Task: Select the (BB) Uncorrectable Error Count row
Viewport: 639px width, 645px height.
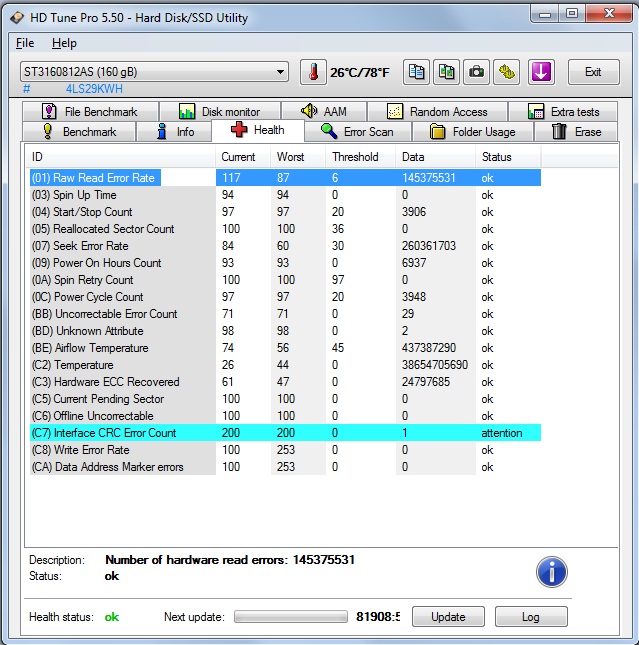Action: [x=285, y=314]
